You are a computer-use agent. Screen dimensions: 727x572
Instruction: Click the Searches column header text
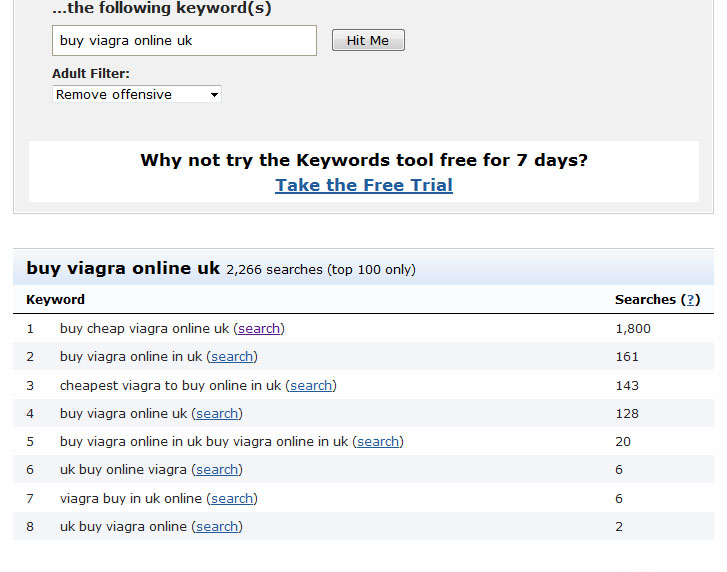click(645, 300)
